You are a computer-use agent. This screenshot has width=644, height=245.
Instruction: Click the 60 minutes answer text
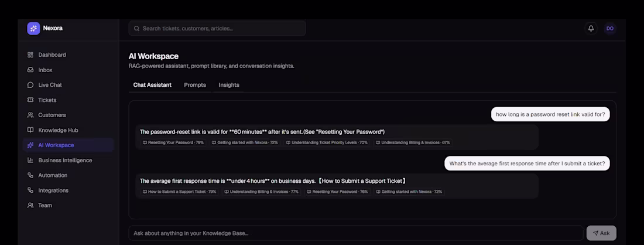click(x=262, y=132)
